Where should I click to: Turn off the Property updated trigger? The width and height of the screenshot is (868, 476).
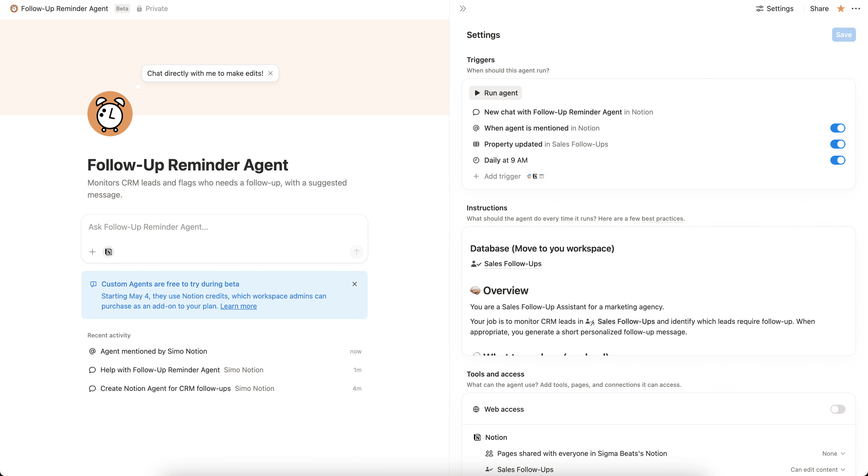(x=838, y=144)
